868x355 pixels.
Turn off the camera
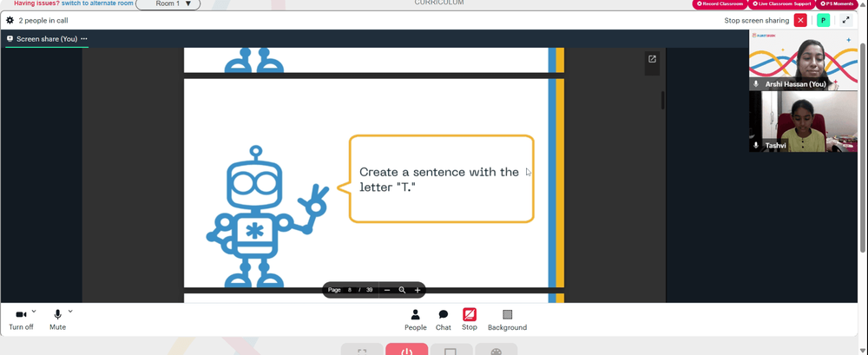tap(21, 319)
